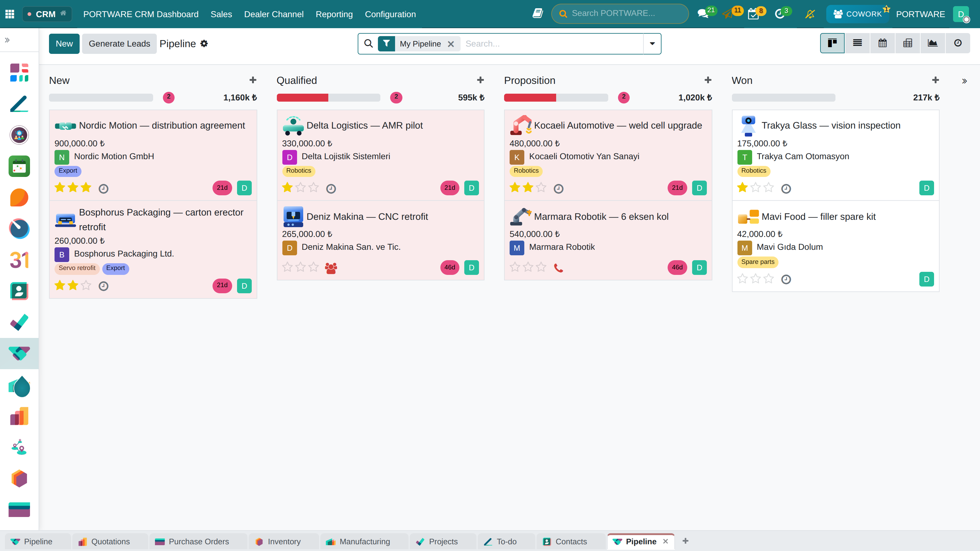The height and width of the screenshot is (551, 980).
Task: Set first star on Mavi Food card
Action: [743, 279]
